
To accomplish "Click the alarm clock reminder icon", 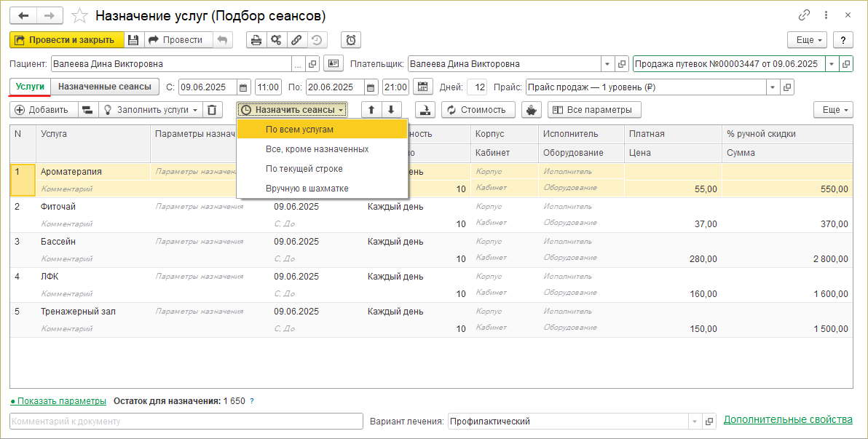I will [x=351, y=40].
